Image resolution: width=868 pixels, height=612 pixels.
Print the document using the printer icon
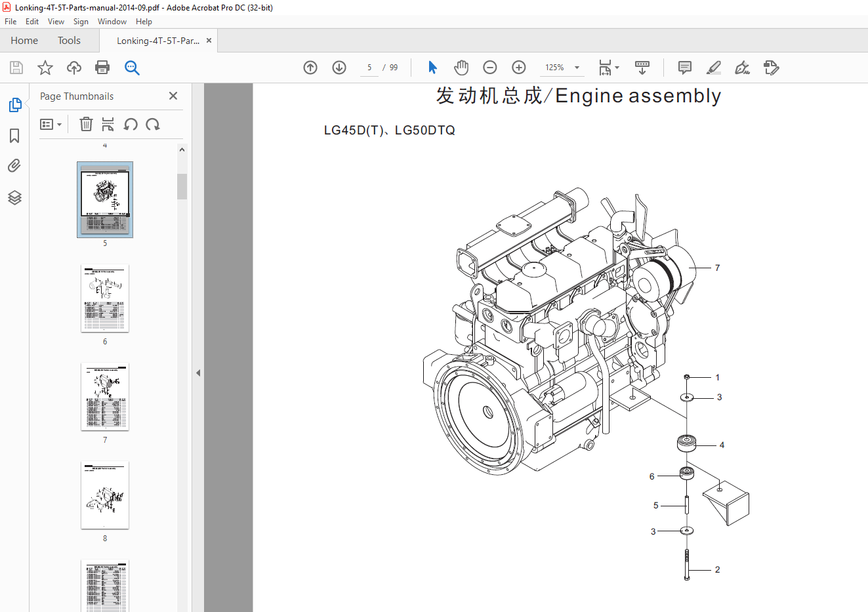[102, 68]
